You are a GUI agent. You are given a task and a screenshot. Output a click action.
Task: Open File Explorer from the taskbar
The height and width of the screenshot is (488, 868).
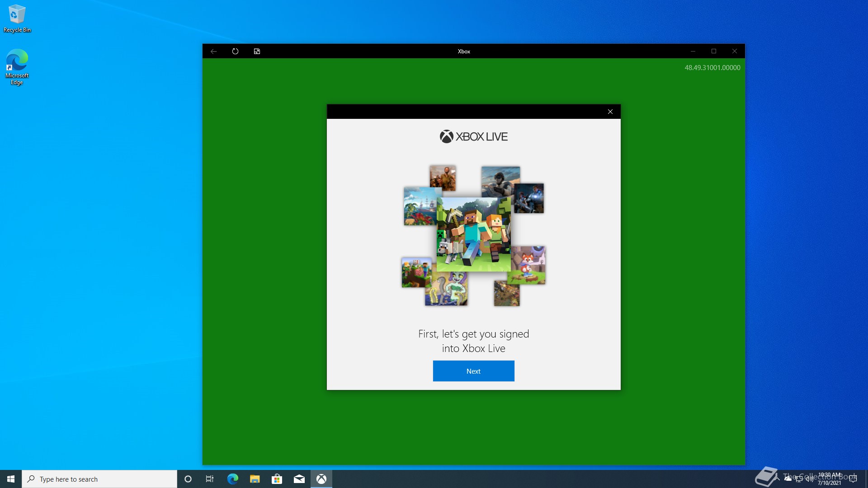(x=255, y=479)
